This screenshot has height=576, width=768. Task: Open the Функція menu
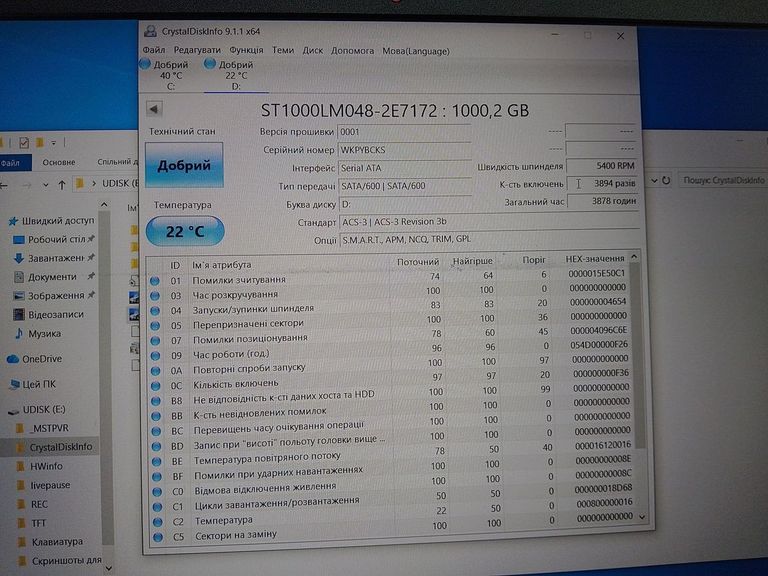[x=246, y=50]
